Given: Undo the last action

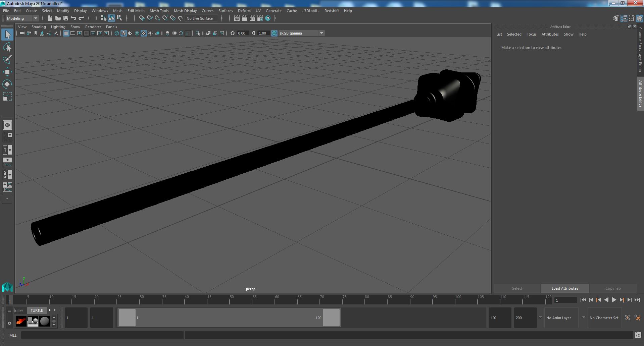Looking at the screenshot, I should 73,18.
